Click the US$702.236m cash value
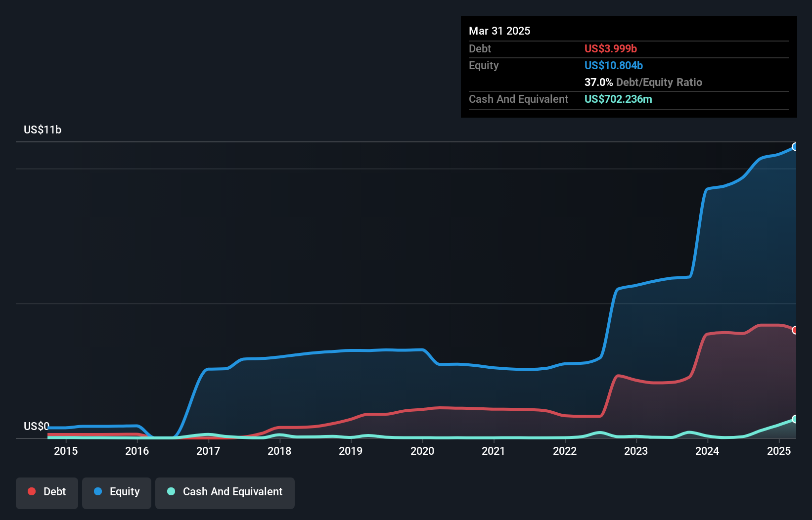 pyautogui.click(x=618, y=99)
